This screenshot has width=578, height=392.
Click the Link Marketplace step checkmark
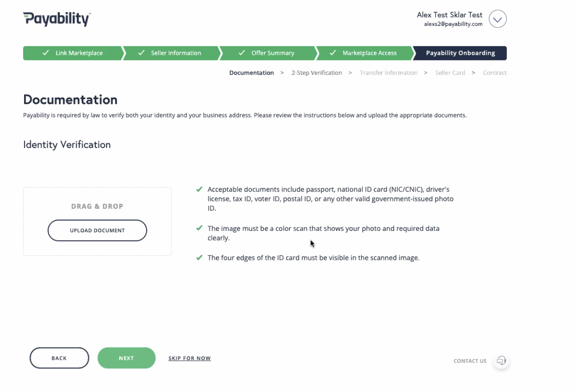pos(46,53)
